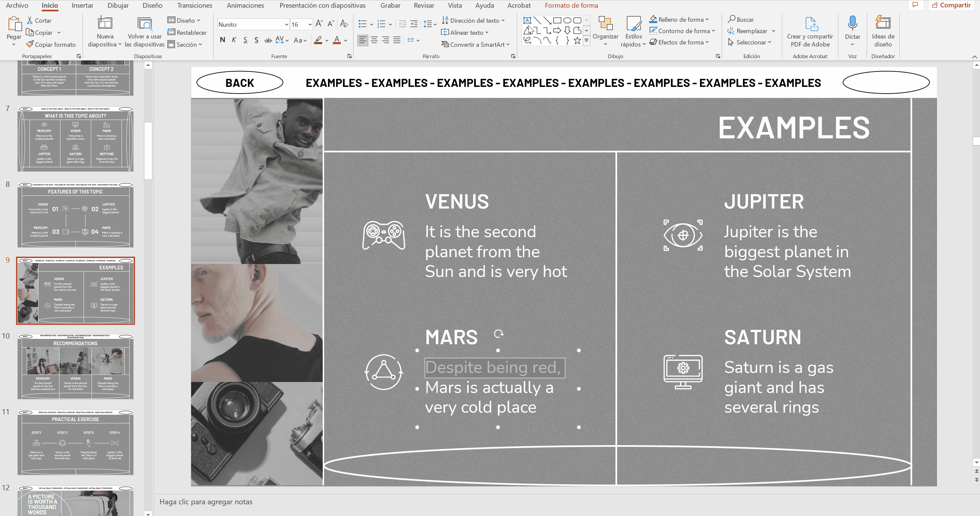Decrease font size with the smaller A icon

331,24
